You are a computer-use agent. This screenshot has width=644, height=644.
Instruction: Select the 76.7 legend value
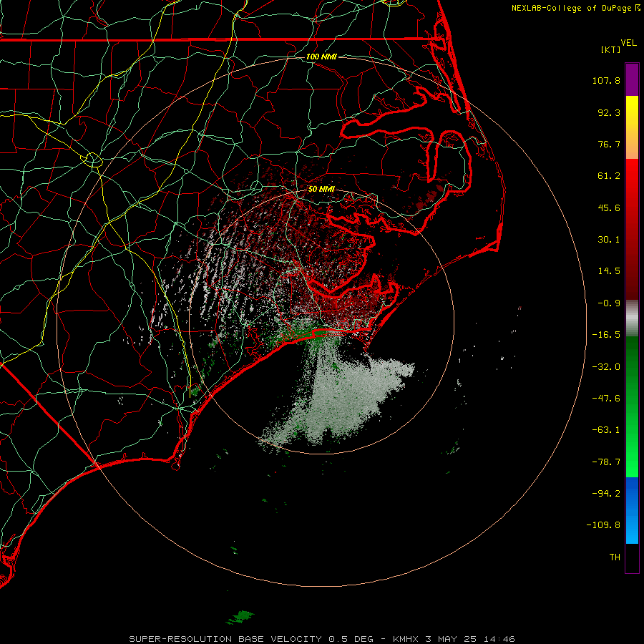(609, 144)
